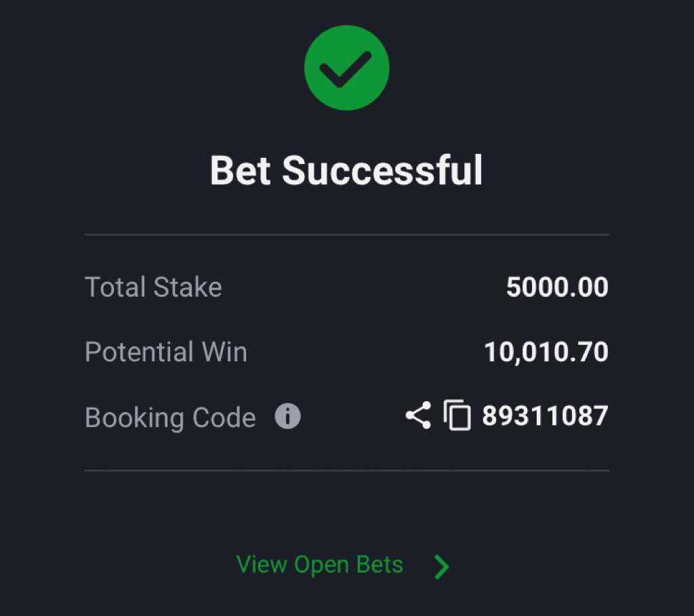Click the divider line above Total Stake
The height and width of the screenshot is (616, 694).
(346, 234)
